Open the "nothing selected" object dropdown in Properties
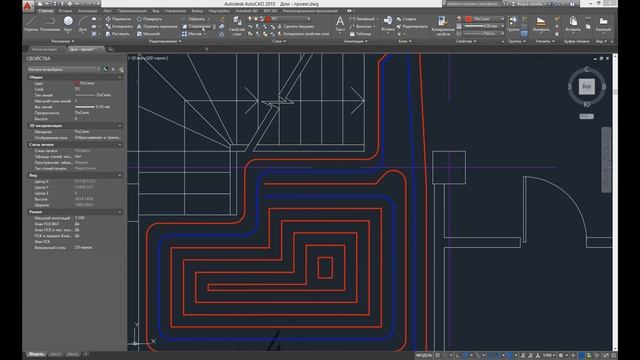 (x=63, y=69)
